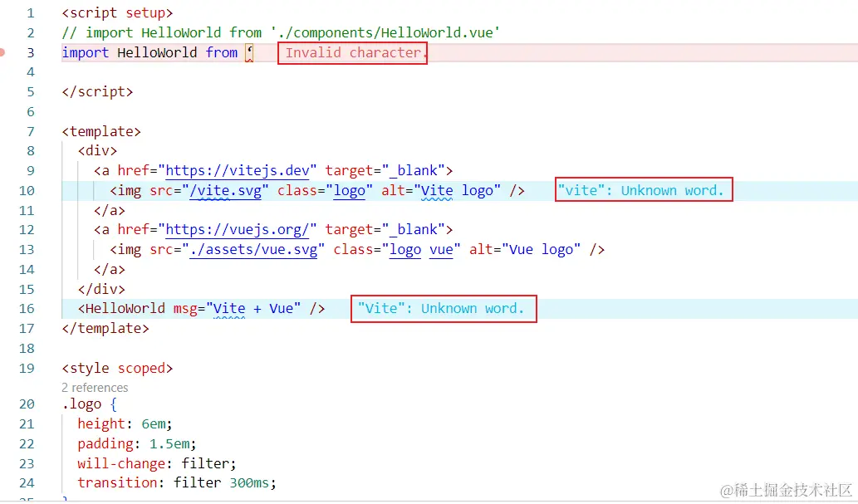Select line number 4 in the gutter
This screenshot has height=504, width=858.
click(30, 72)
